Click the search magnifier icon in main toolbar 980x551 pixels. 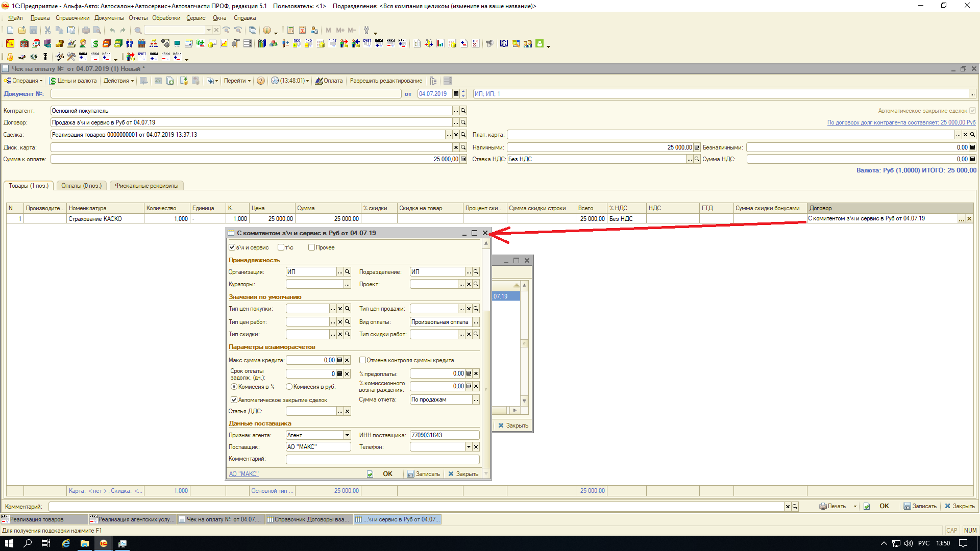[x=138, y=30]
